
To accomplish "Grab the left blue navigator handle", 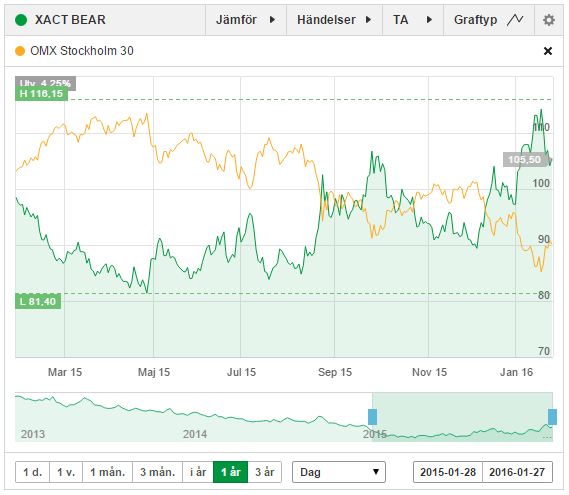I will [372, 417].
